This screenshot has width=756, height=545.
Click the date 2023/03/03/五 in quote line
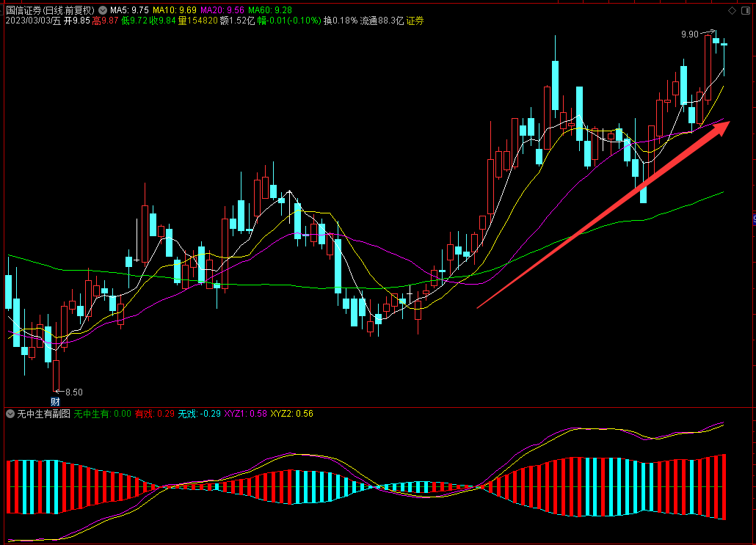click(33, 21)
